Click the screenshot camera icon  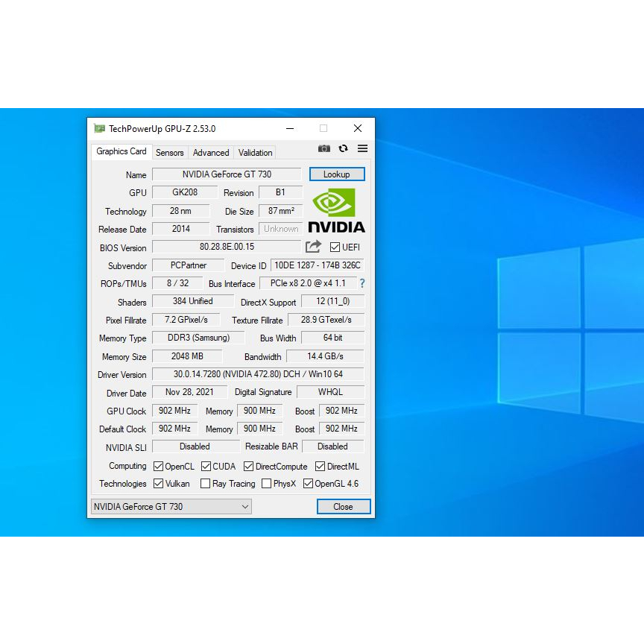click(323, 148)
